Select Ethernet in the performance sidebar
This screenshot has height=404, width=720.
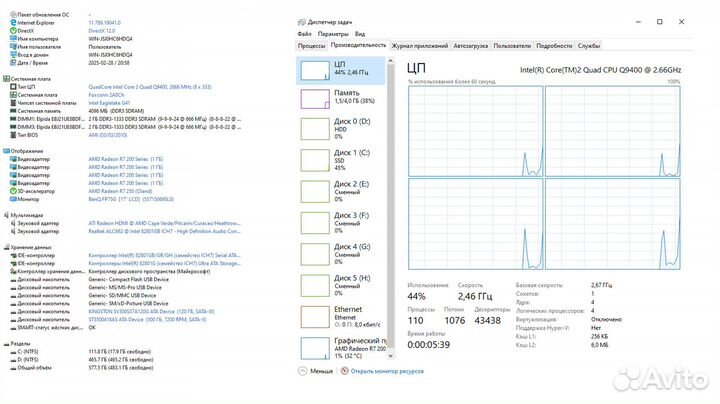click(x=340, y=316)
